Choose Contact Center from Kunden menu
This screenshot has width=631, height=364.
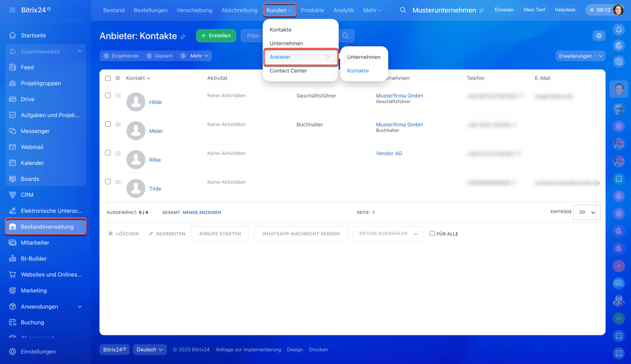pos(288,71)
